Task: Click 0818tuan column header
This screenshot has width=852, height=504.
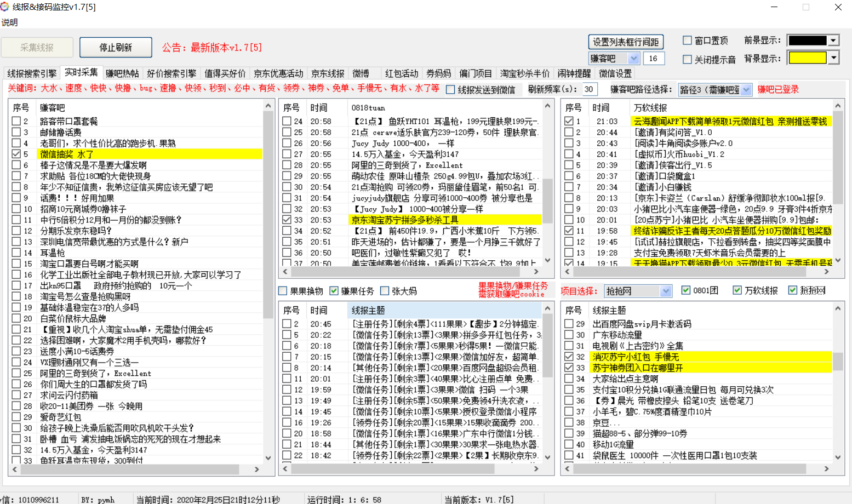Action: (x=445, y=108)
